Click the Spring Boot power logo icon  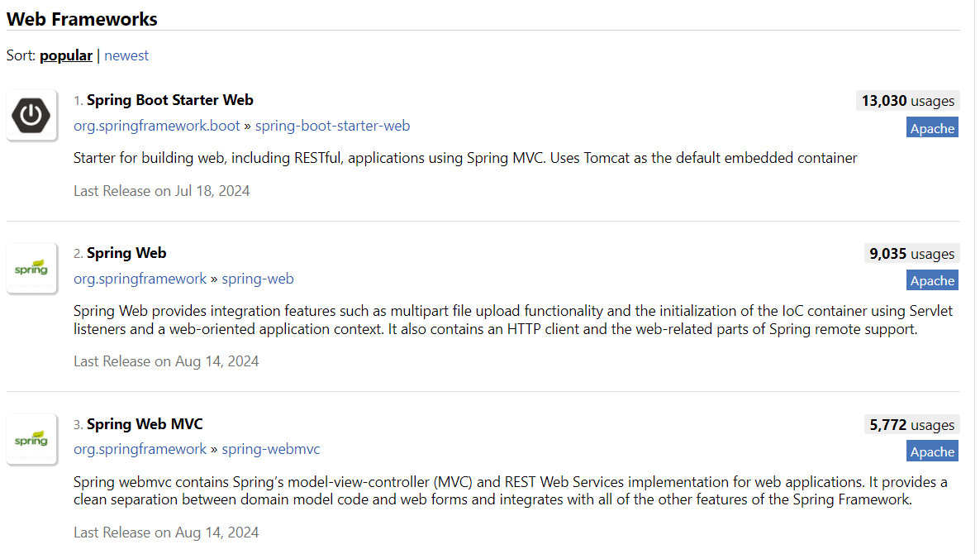coord(31,115)
